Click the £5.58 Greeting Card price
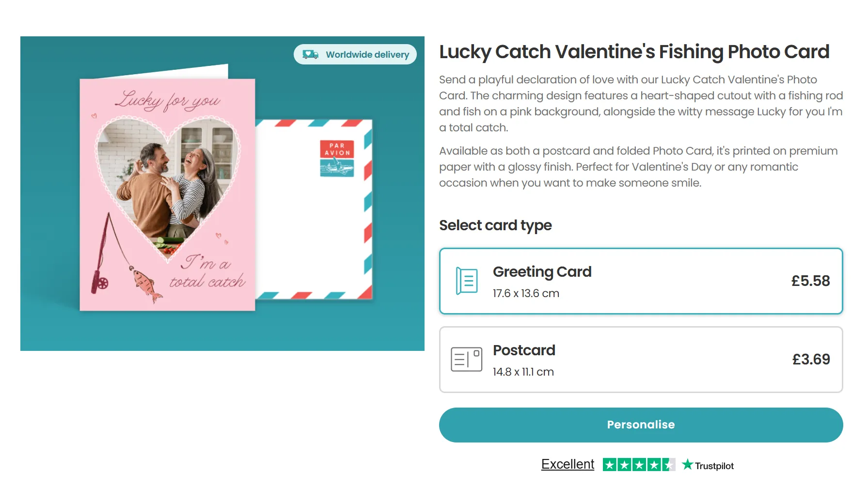The height and width of the screenshot is (489, 868). coord(810,281)
